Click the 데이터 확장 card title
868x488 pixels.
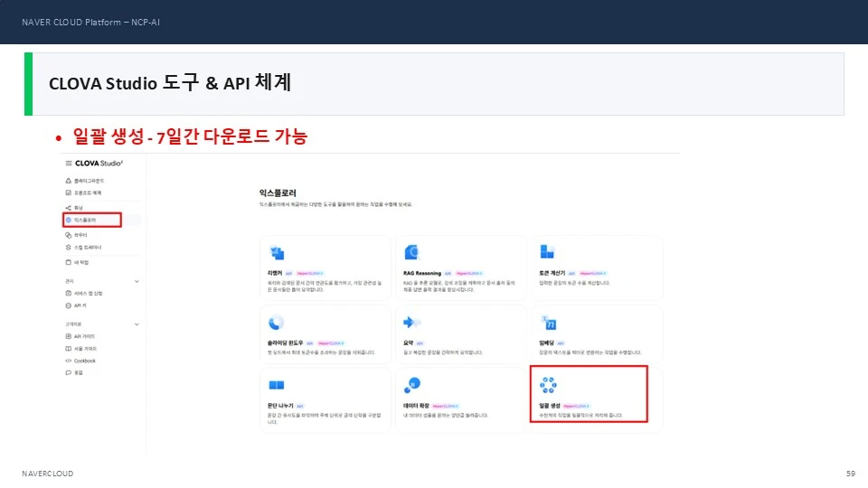(416, 406)
